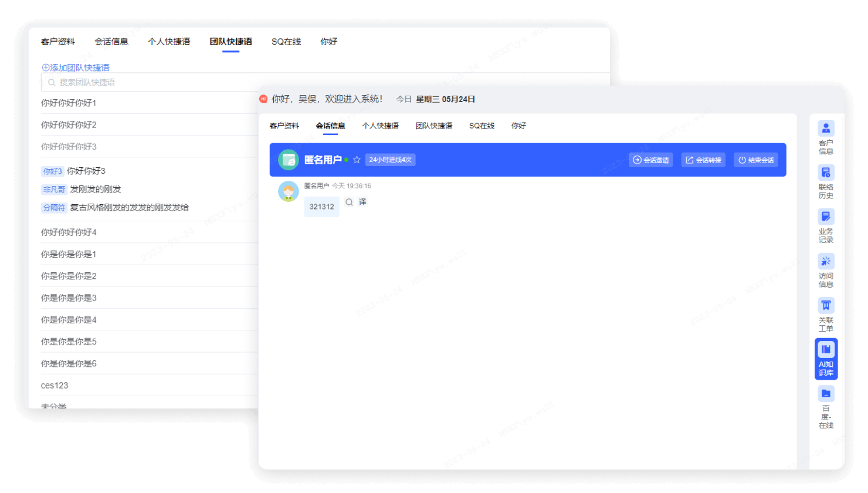Switch to the SQ在线 tab
The height and width of the screenshot is (493, 868).
click(x=481, y=126)
